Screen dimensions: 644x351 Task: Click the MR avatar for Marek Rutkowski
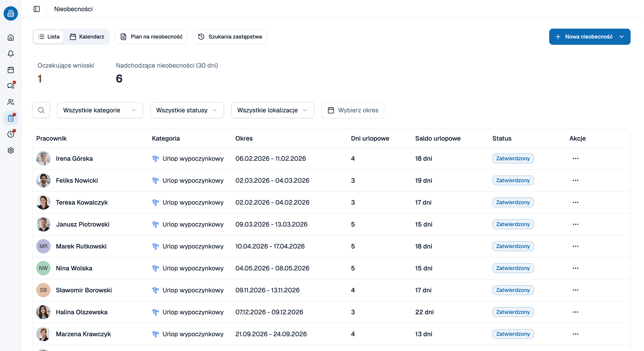pos(43,246)
